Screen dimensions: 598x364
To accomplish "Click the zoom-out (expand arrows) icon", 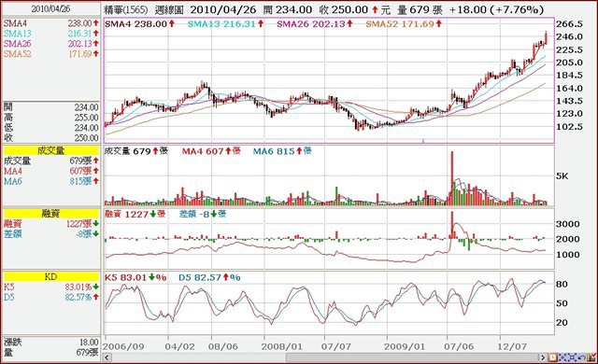I will point(572,357).
